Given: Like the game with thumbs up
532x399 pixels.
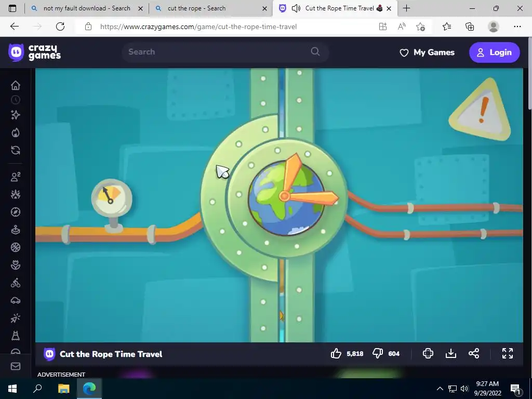Looking at the screenshot, I should coord(336,353).
